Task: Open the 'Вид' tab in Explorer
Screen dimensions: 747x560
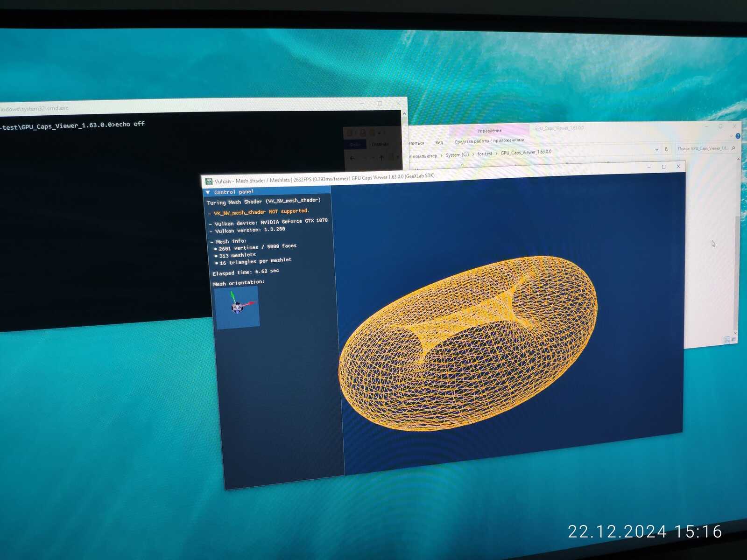Action: (x=439, y=142)
